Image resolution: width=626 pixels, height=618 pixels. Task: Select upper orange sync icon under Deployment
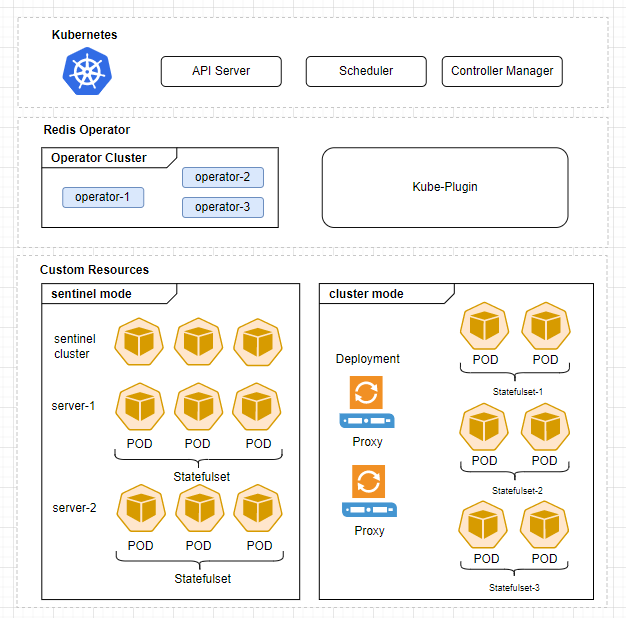point(366,392)
